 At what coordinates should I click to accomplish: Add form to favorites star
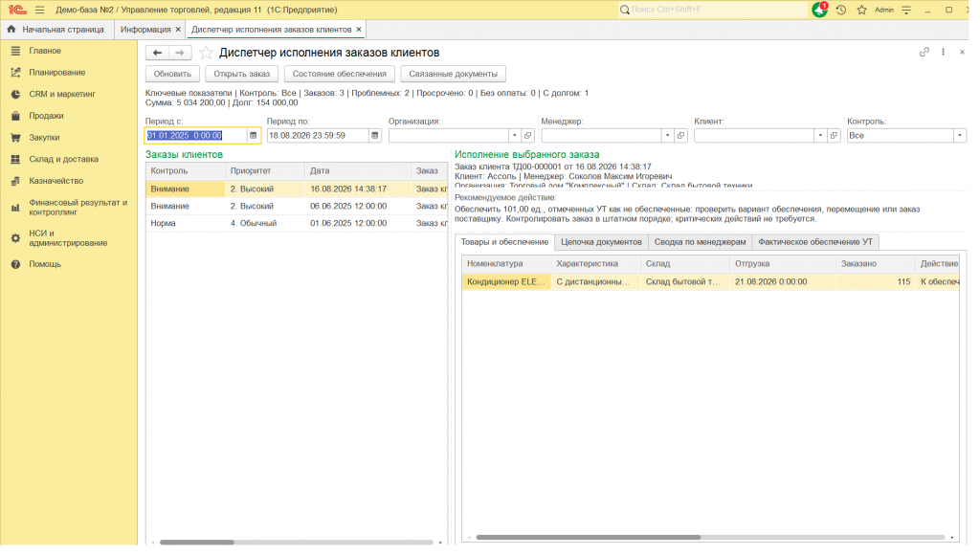208,53
